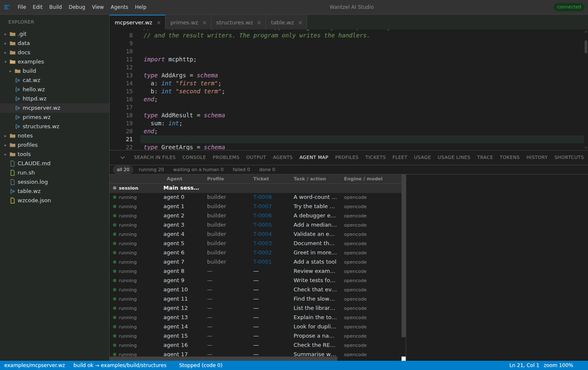
Task: Click the httpd.wz file icon
Action: click(18, 99)
